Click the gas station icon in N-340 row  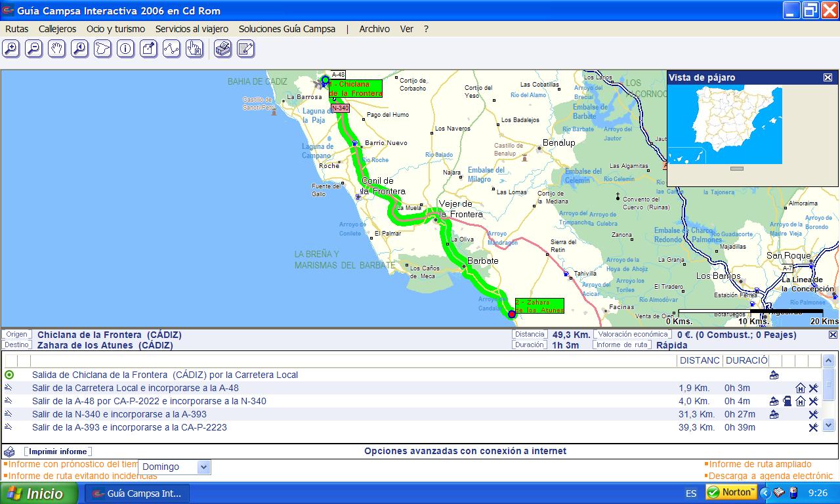point(787,401)
